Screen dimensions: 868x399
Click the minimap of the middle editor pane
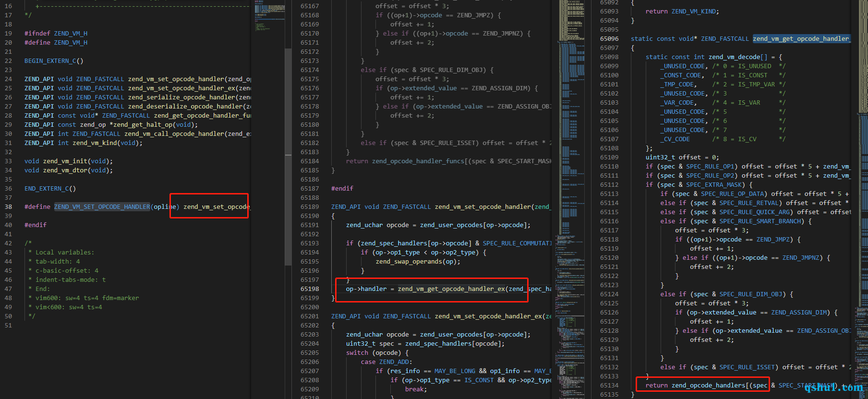[571, 199]
